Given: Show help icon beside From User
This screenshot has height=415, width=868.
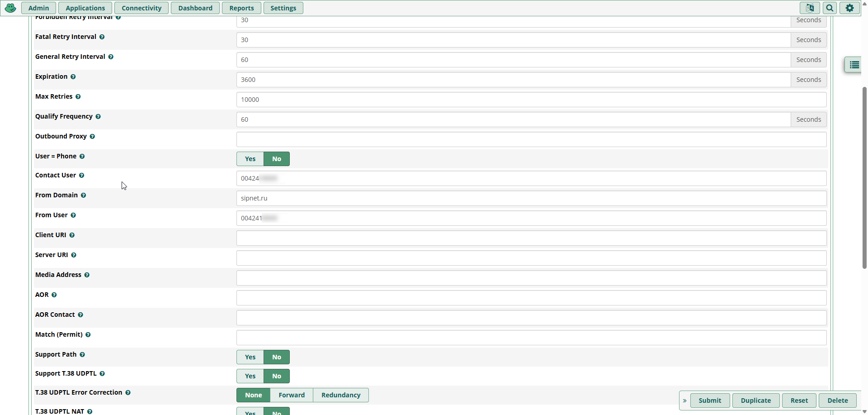Looking at the screenshot, I should pos(73,215).
